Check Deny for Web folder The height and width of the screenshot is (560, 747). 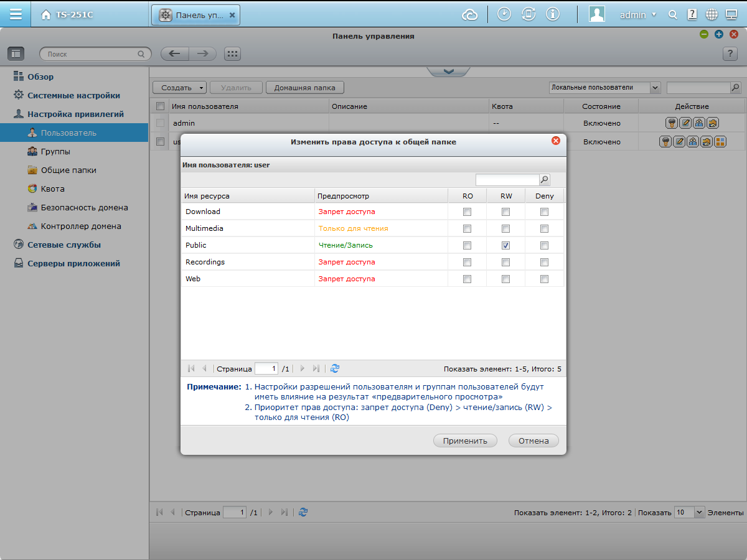click(x=545, y=279)
